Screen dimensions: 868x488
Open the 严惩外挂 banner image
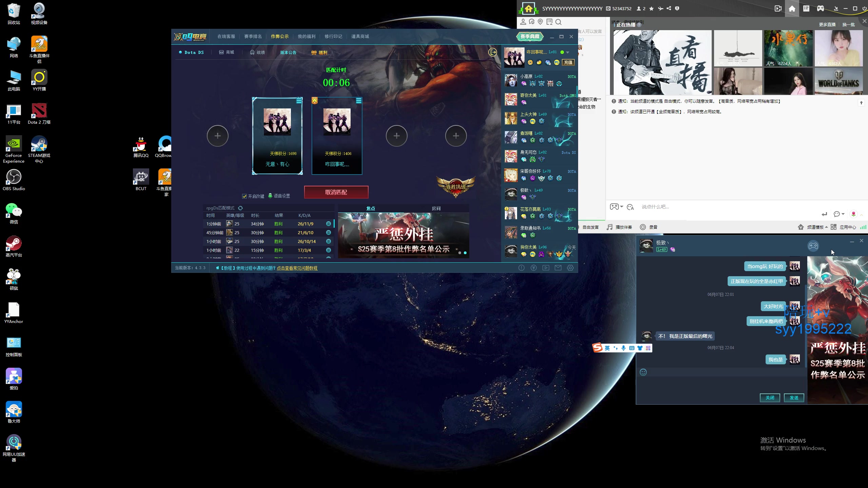click(403, 236)
